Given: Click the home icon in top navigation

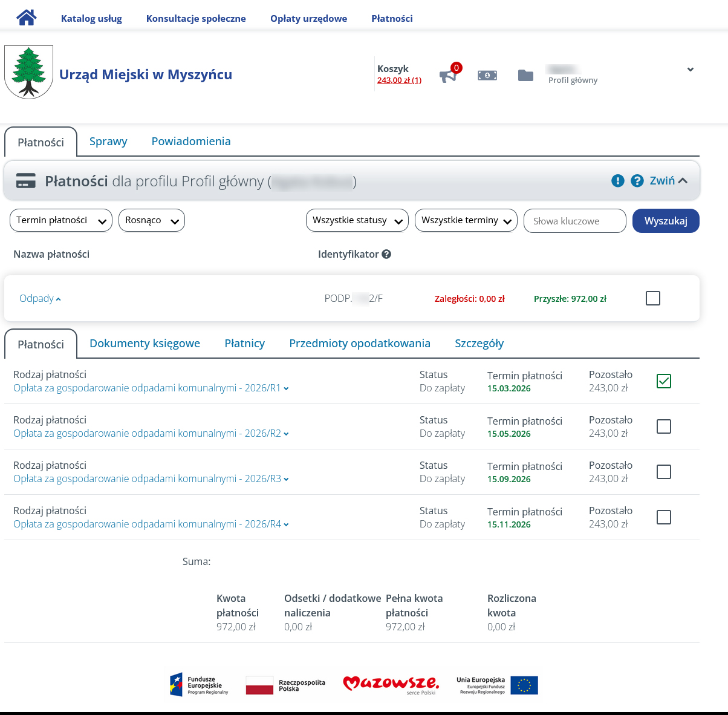Looking at the screenshot, I should [x=27, y=18].
